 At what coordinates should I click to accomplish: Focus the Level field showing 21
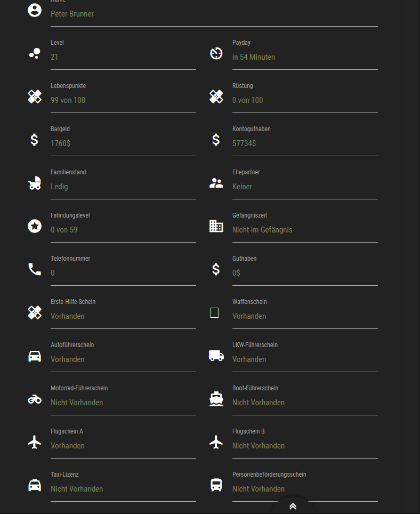(x=123, y=57)
